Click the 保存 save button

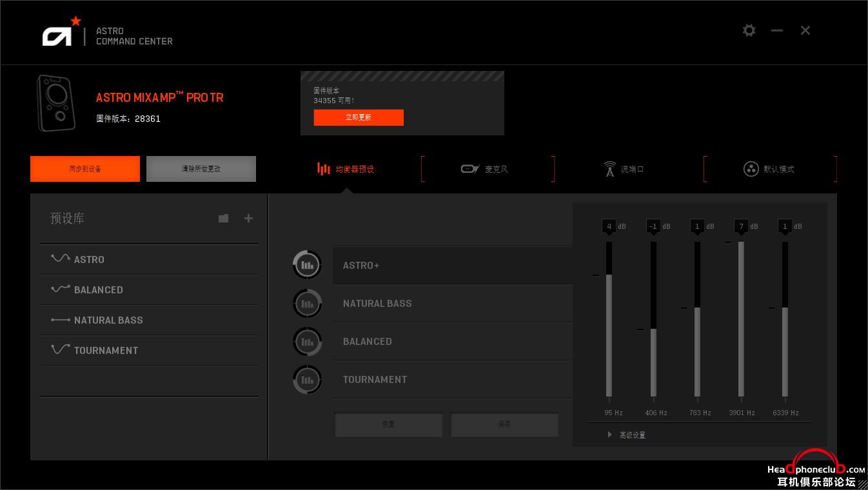pos(504,424)
